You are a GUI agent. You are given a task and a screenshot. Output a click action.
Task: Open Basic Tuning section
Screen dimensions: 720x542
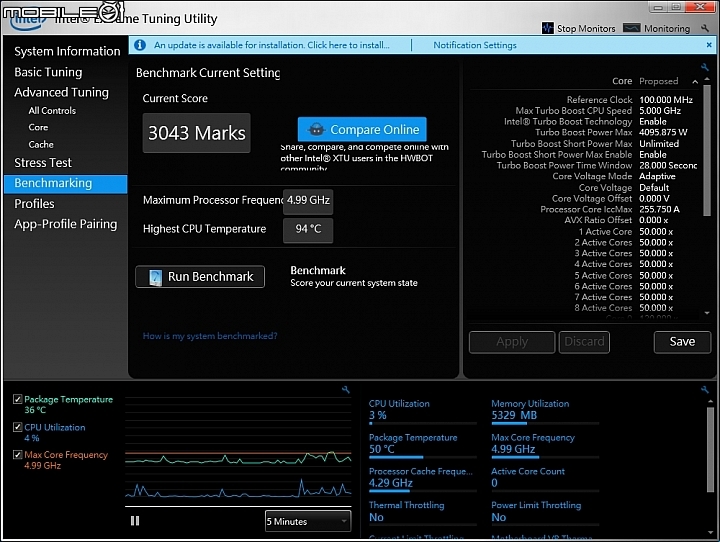pos(48,72)
